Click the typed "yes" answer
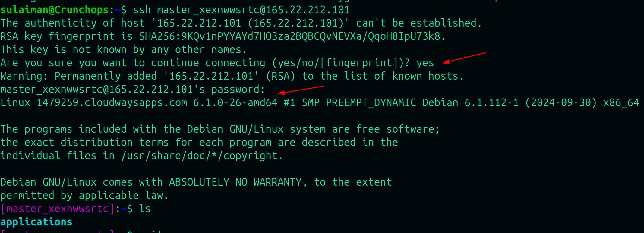Screen dimensions: 644x233 pyautogui.click(x=425, y=63)
